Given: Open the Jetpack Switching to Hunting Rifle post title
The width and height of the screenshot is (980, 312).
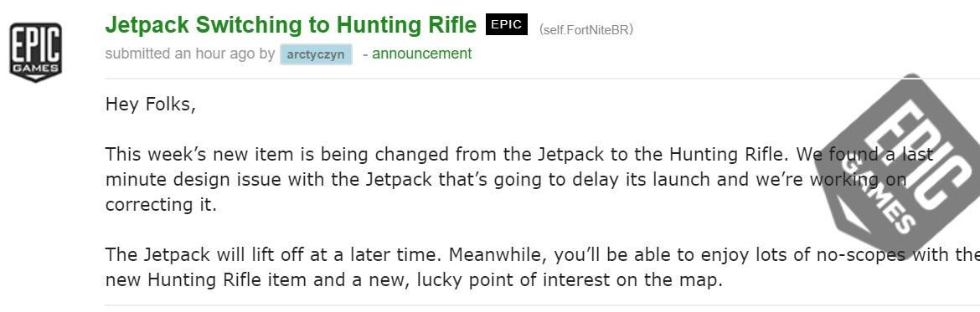Looking at the screenshot, I should [x=291, y=25].
